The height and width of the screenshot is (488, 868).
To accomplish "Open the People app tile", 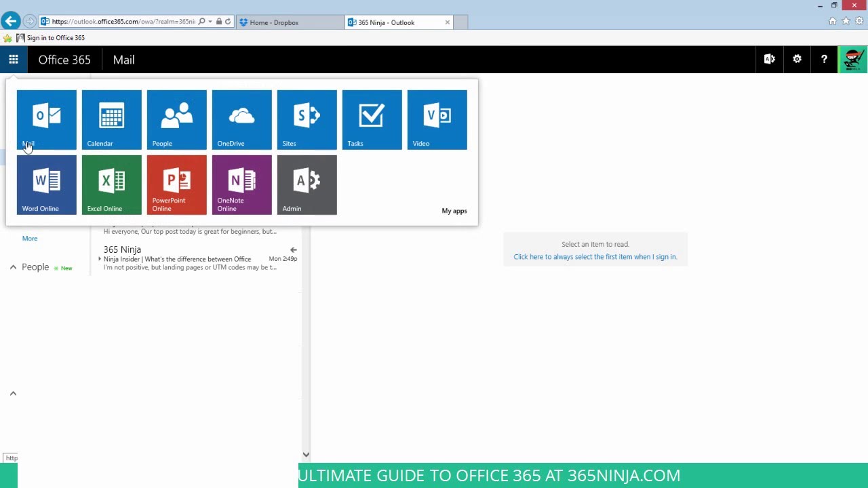I will click(176, 119).
